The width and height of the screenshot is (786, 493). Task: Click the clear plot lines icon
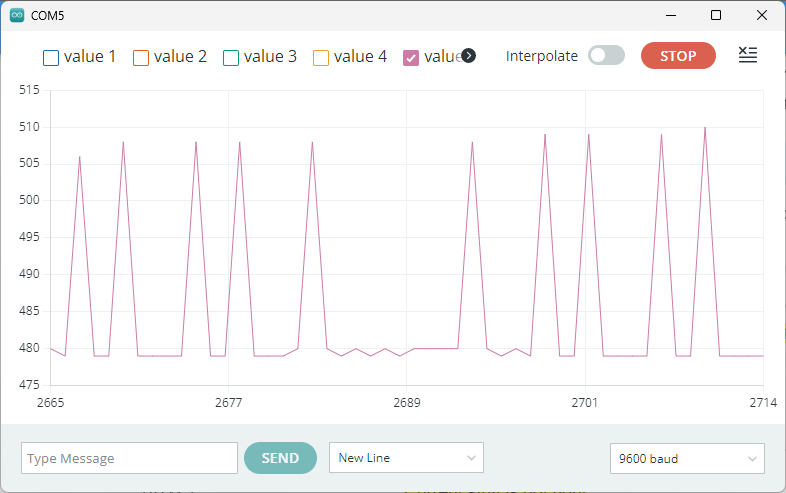click(747, 56)
